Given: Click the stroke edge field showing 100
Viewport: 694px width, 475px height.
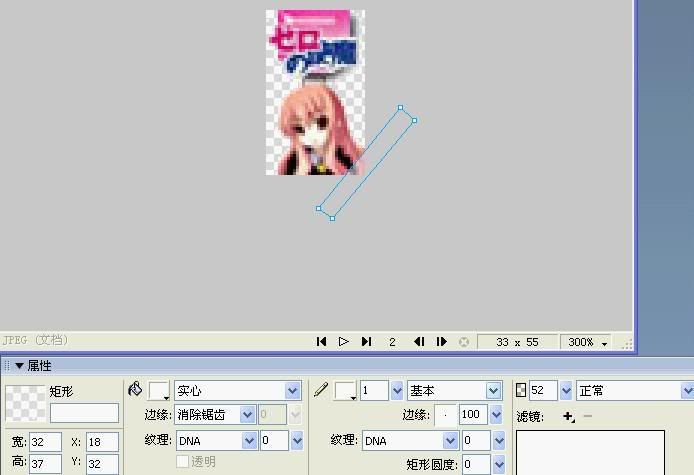Looking at the screenshot, I should [x=473, y=415].
